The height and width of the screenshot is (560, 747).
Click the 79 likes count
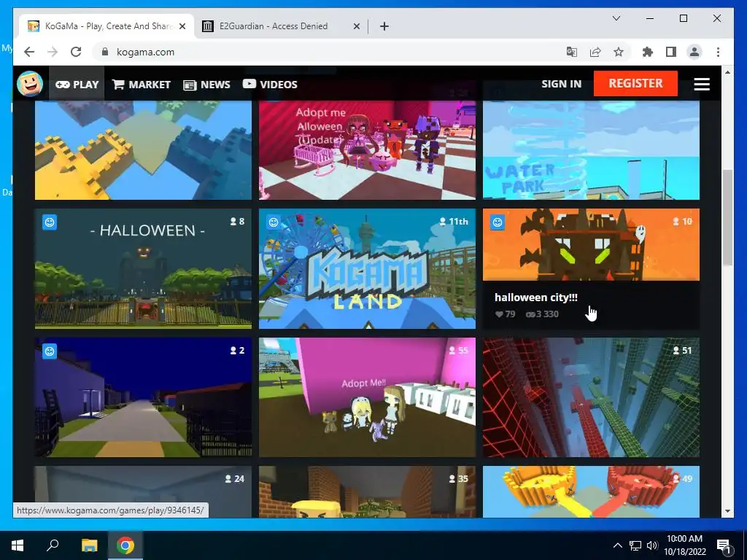pos(505,314)
